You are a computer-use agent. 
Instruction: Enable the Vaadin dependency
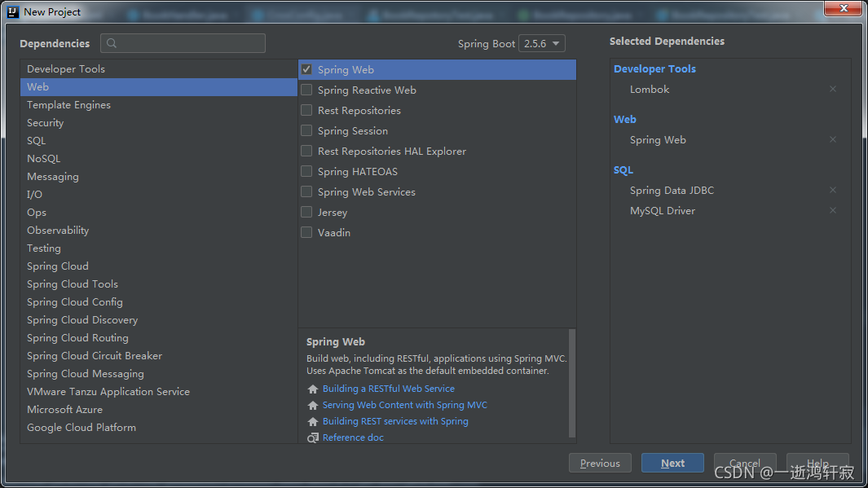pos(306,232)
